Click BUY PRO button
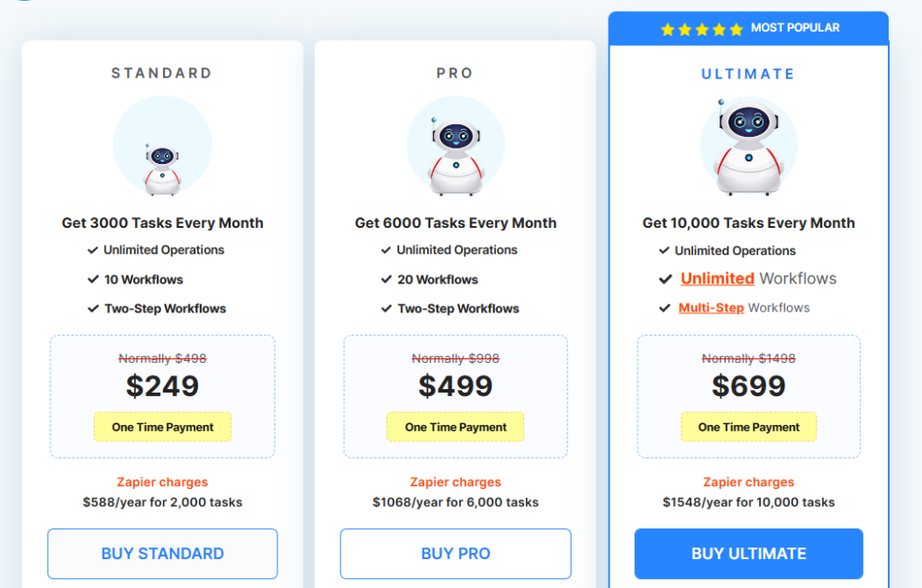Viewport: 922px width, 588px height. [x=456, y=554]
